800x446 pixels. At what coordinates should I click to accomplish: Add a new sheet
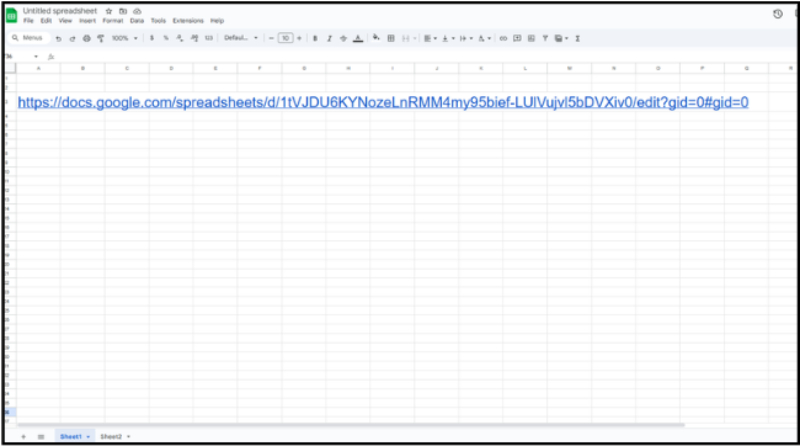[23, 437]
